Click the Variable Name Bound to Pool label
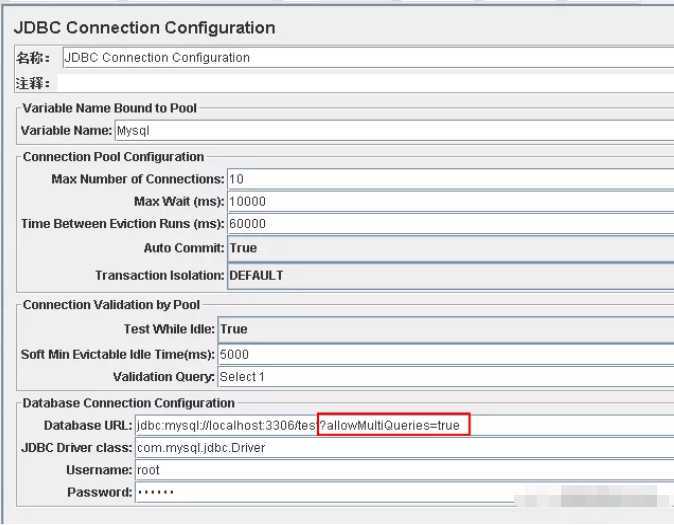Screen dimensions: 674x525 pos(110,108)
